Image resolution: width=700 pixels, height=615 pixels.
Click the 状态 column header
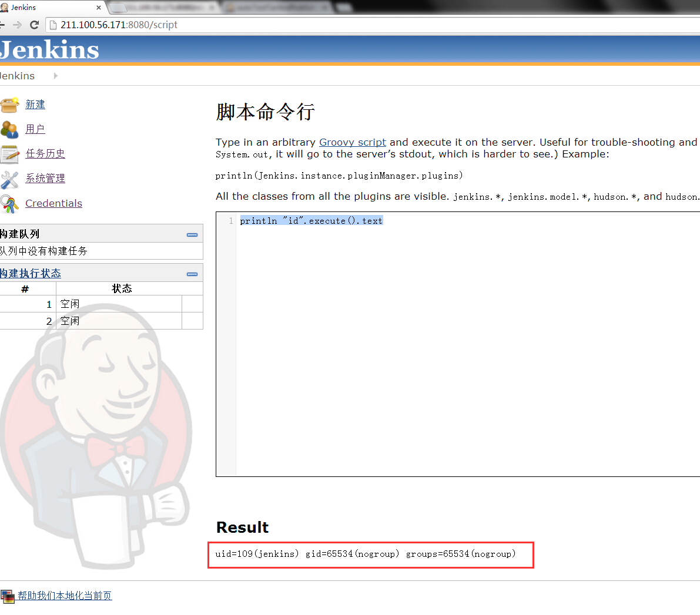click(x=122, y=289)
